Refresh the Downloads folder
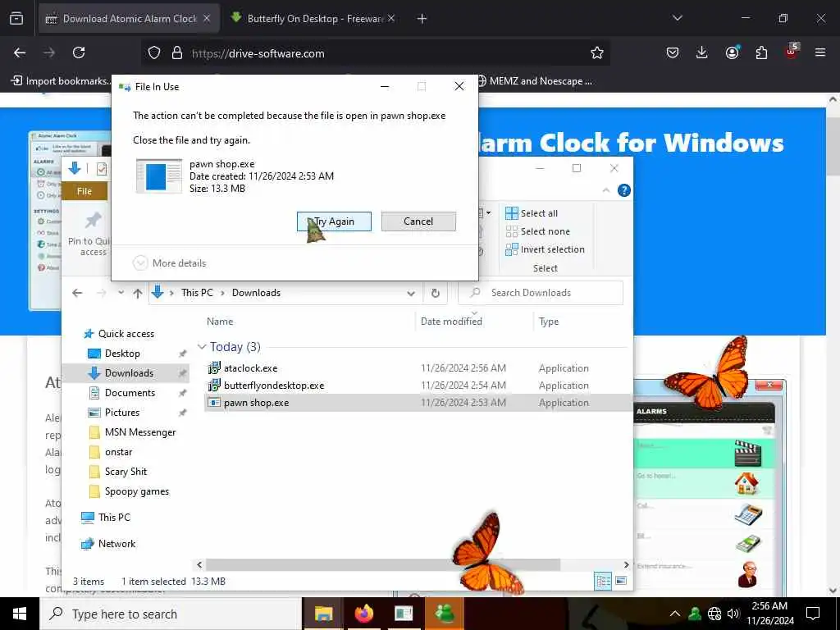 436,293
